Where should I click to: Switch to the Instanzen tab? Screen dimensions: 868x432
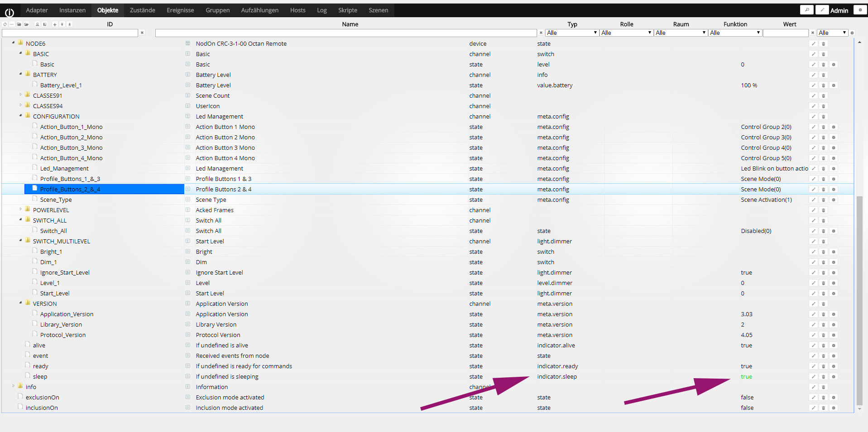(x=72, y=10)
